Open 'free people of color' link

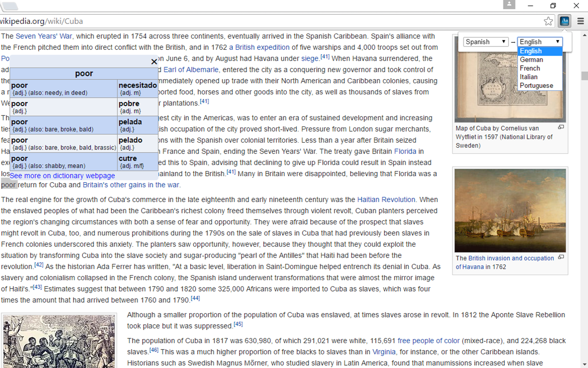coord(429,341)
